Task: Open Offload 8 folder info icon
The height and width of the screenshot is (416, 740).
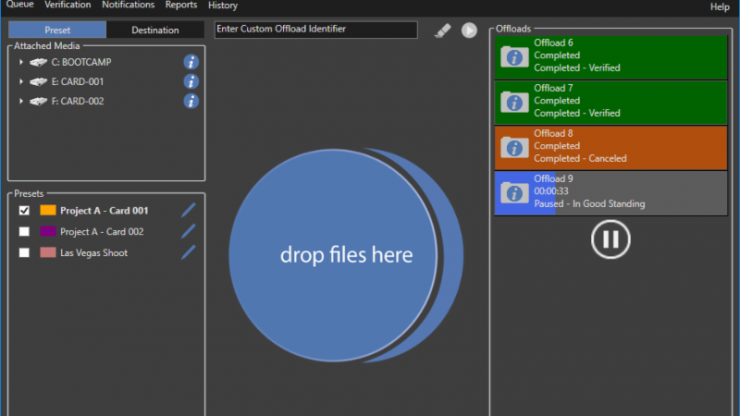Action: pos(514,147)
